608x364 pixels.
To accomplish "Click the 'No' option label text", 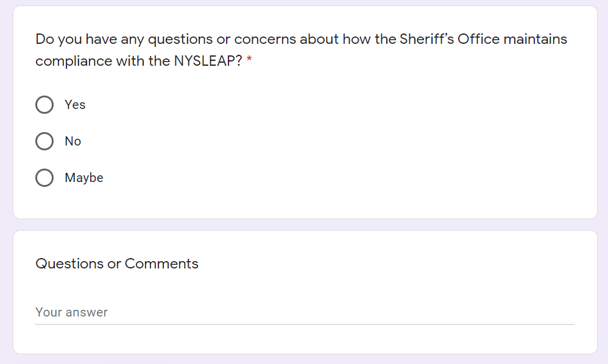I will [72, 141].
